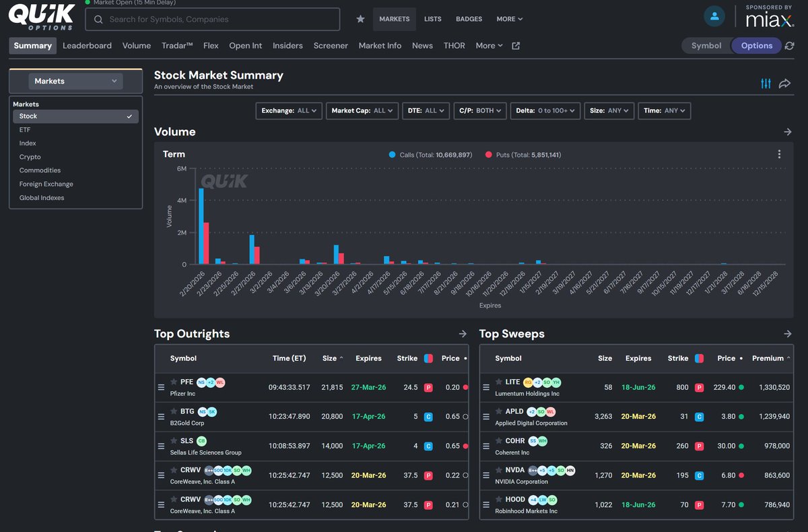The image size is (808, 532).
Task: Open the Tradar tab
Action: click(x=177, y=46)
